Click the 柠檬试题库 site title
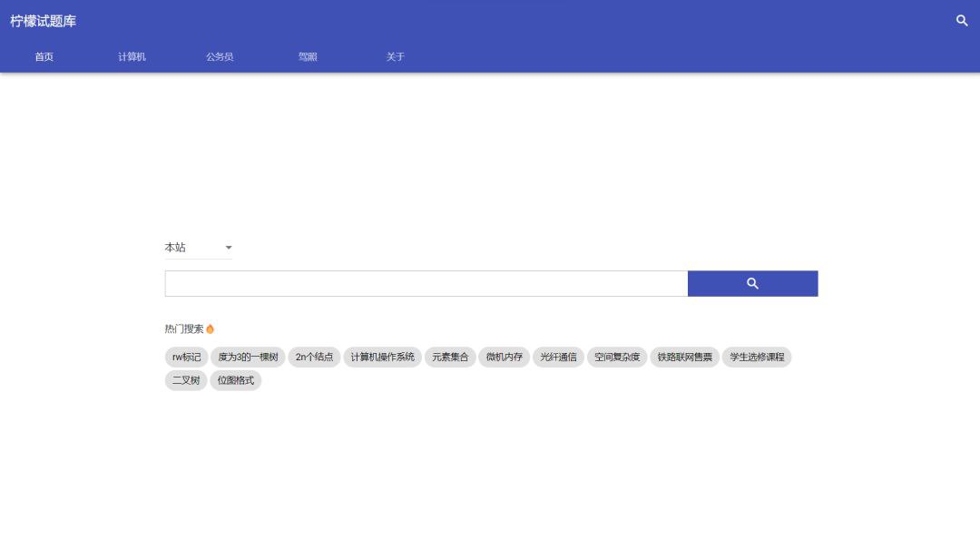This screenshot has height=559, width=980. coord(44,21)
